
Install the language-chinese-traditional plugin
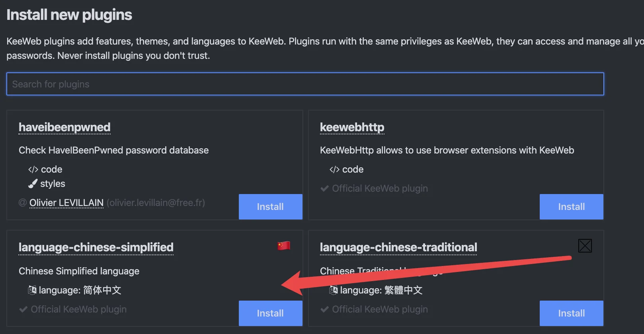coord(572,313)
